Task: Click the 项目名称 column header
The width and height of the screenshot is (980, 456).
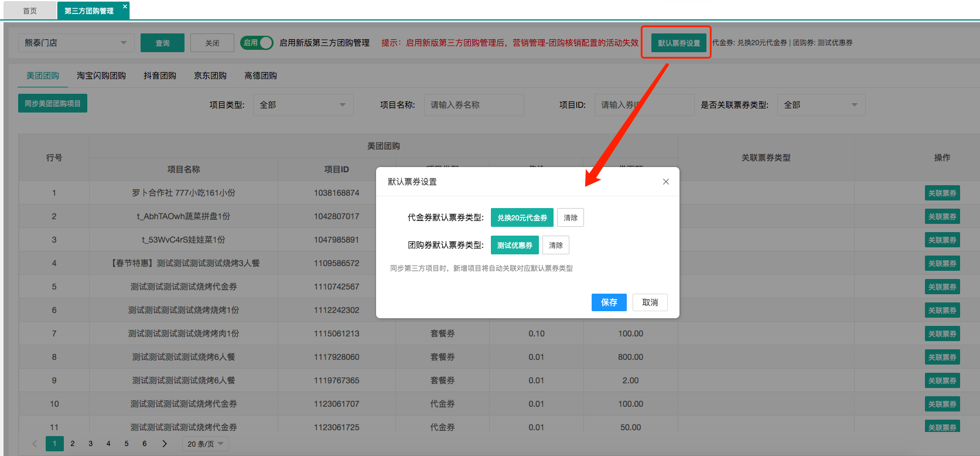Action: 183,169
